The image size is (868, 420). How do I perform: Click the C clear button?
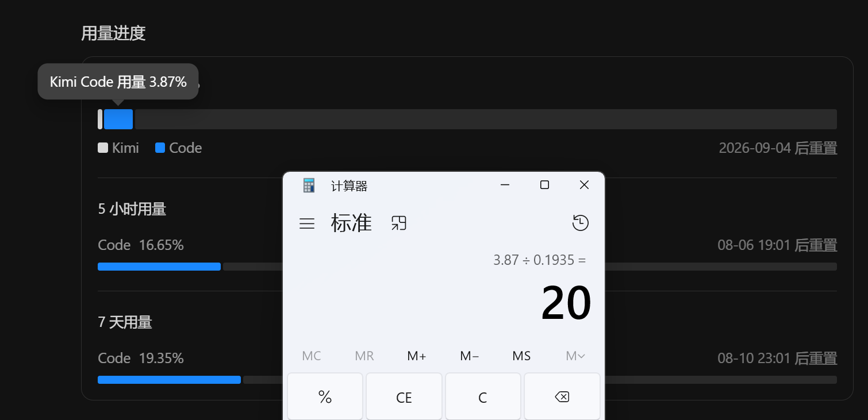click(483, 397)
